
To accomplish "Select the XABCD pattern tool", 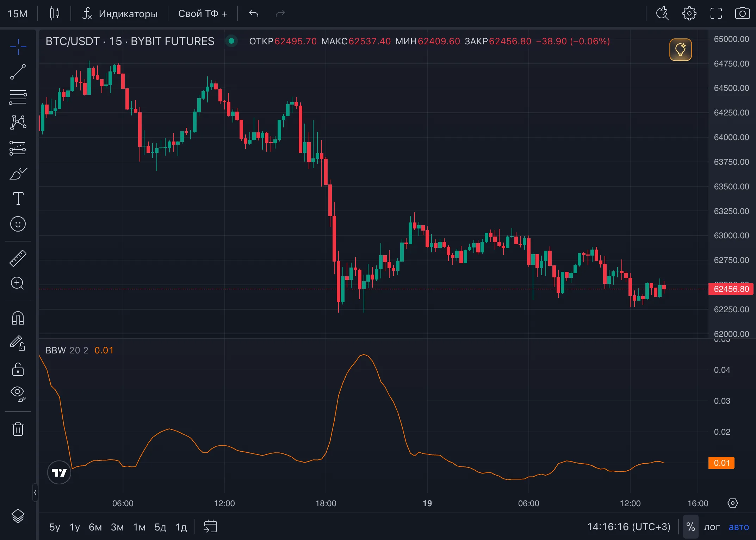I will (x=18, y=123).
